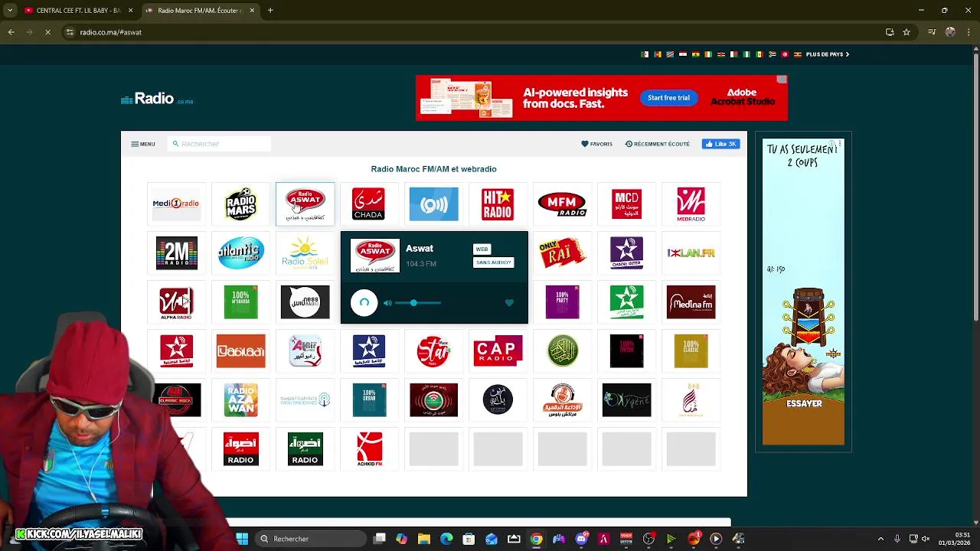Screen dimensions: 980x551
Task: Bookmark this page with the star icon
Action: point(906,32)
